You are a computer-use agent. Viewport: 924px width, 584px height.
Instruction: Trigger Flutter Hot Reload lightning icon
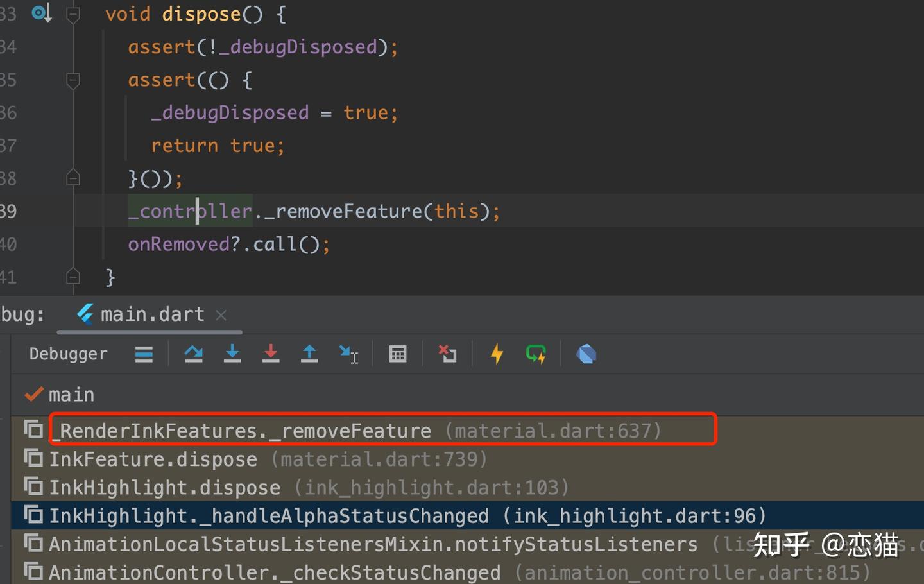pos(497,354)
